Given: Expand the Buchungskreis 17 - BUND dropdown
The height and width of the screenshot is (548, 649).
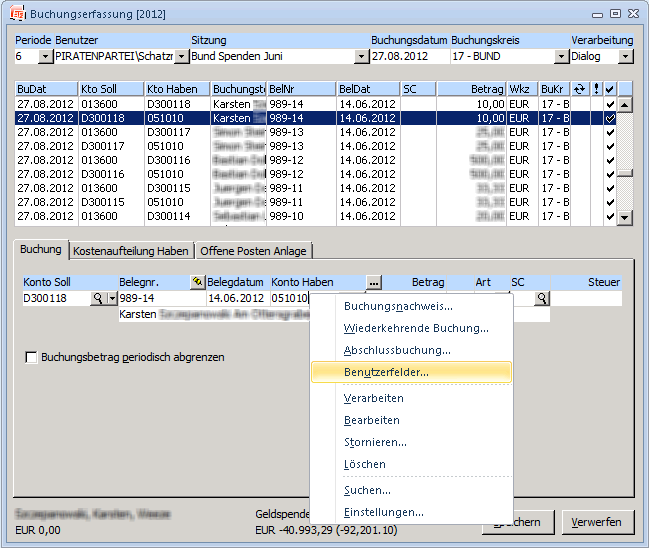Looking at the screenshot, I should (561, 57).
